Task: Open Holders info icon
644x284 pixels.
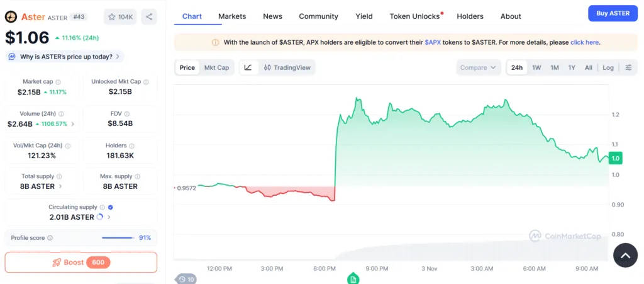Action: [x=131, y=145]
